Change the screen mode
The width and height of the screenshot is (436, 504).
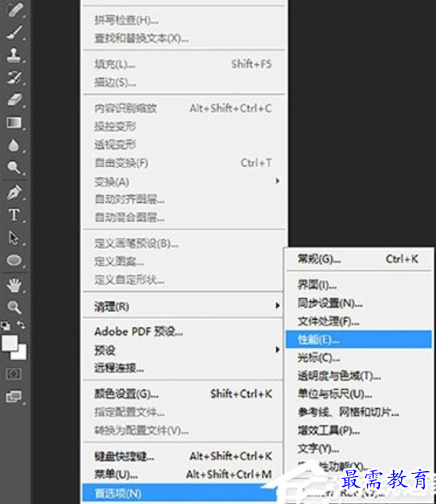pyautogui.click(x=14, y=397)
